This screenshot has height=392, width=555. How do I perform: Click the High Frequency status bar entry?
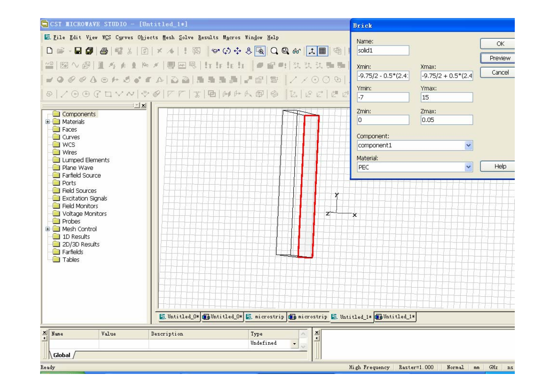click(370, 367)
